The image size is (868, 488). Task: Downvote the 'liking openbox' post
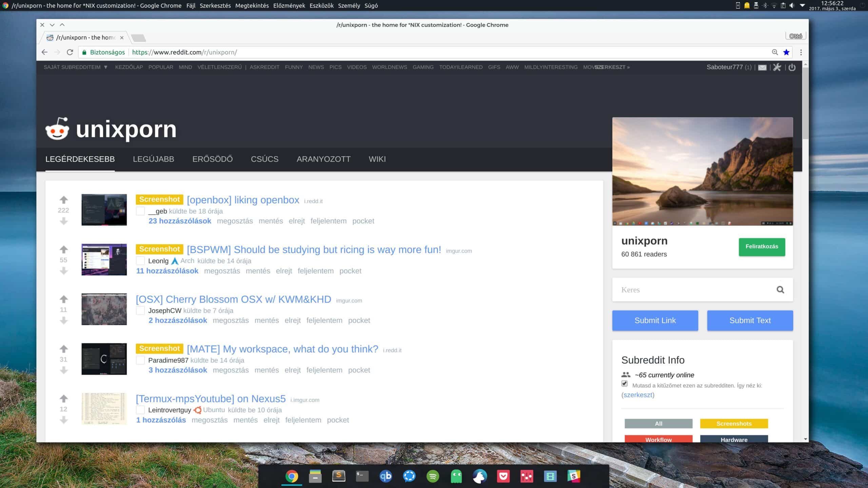pyautogui.click(x=64, y=221)
